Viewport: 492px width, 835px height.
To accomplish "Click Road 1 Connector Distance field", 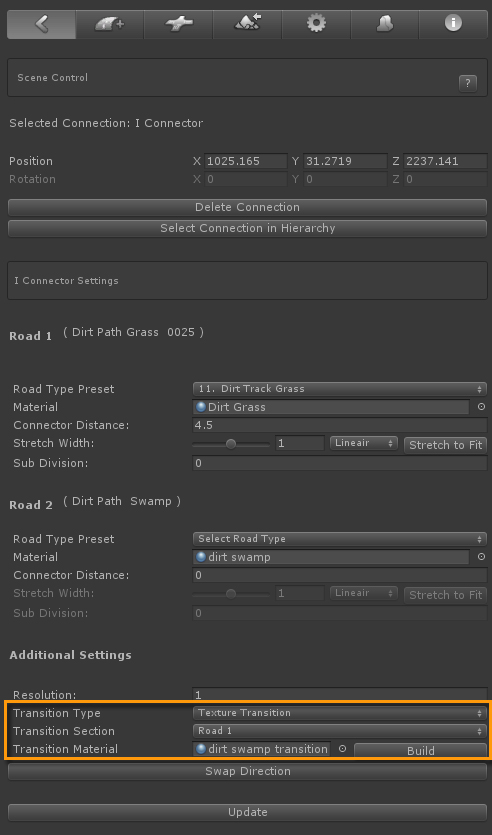I will 340,425.
